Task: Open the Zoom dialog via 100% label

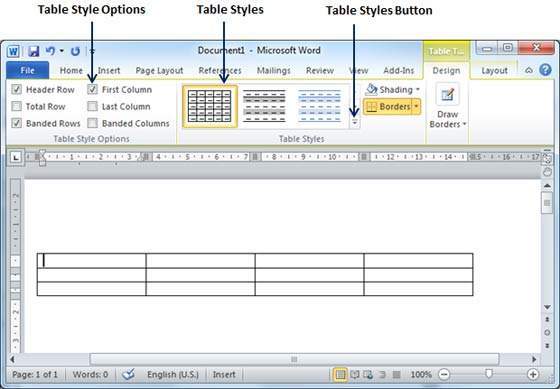Action: 421,374
